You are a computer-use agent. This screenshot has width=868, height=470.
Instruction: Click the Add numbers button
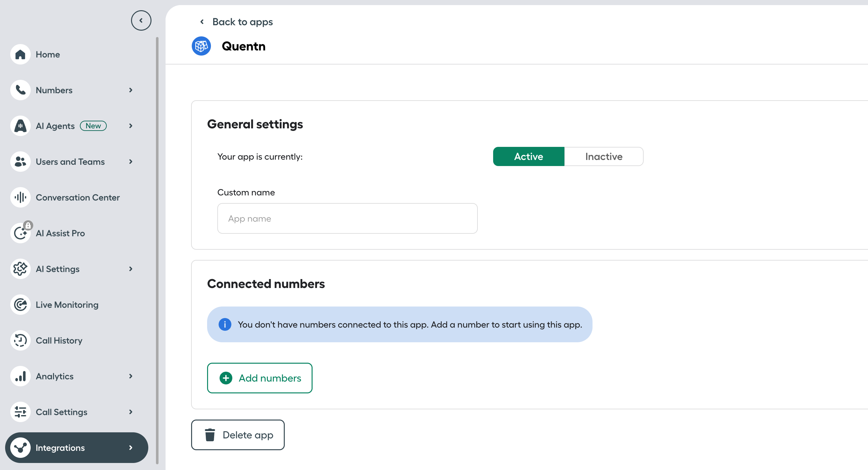click(260, 378)
